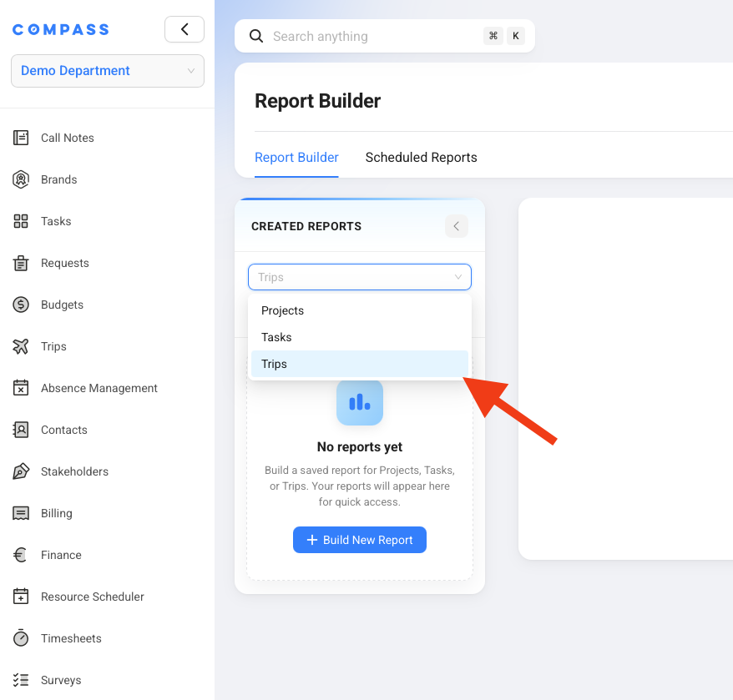Open the Finance euro icon

pyautogui.click(x=20, y=555)
